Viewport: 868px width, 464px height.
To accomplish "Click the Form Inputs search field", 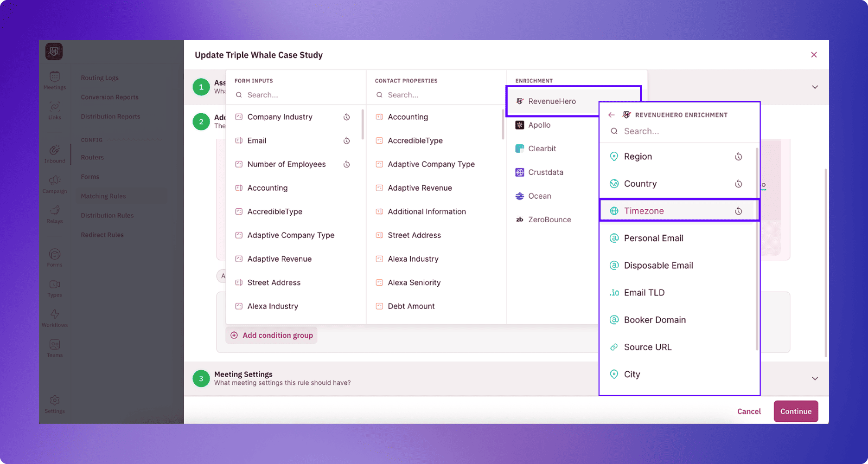I will [296, 95].
